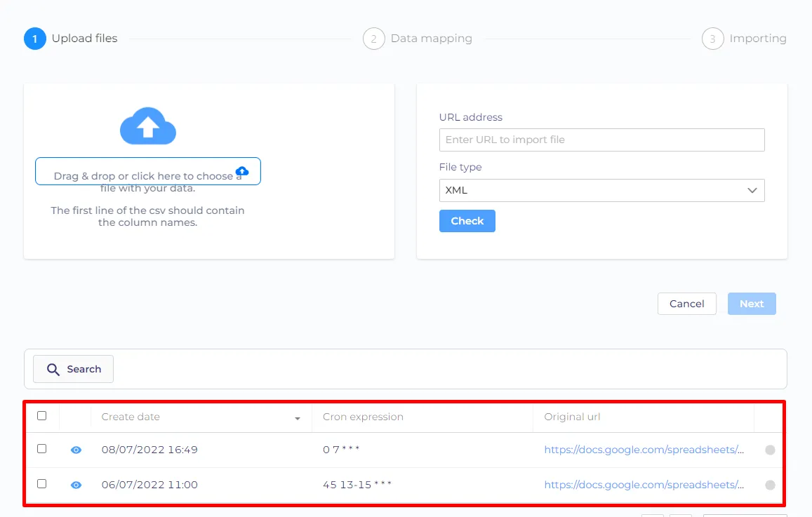Image resolution: width=812 pixels, height=517 pixels.
Task: Click status dot for 06/07/2022 11:00 row
Action: pos(770,485)
